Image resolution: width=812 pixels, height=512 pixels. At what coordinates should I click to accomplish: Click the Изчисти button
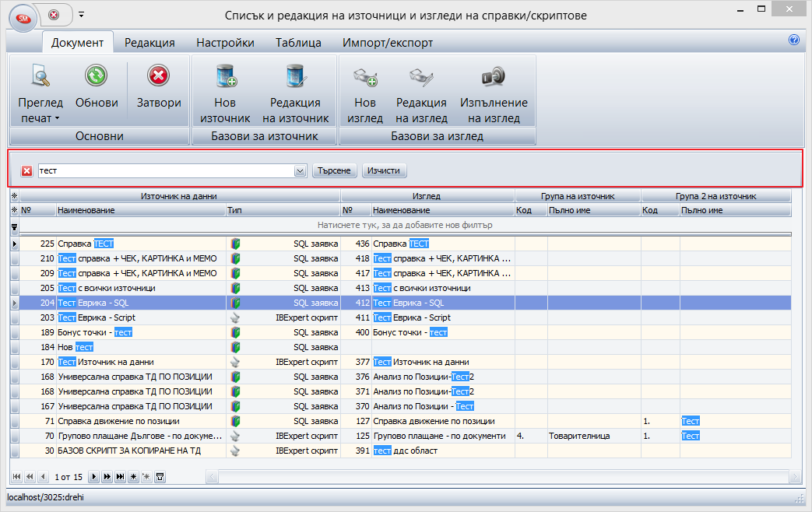[x=384, y=171]
